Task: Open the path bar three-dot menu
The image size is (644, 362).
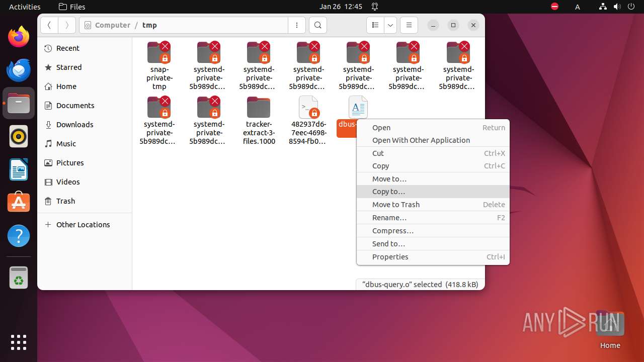Action: tap(297, 25)
